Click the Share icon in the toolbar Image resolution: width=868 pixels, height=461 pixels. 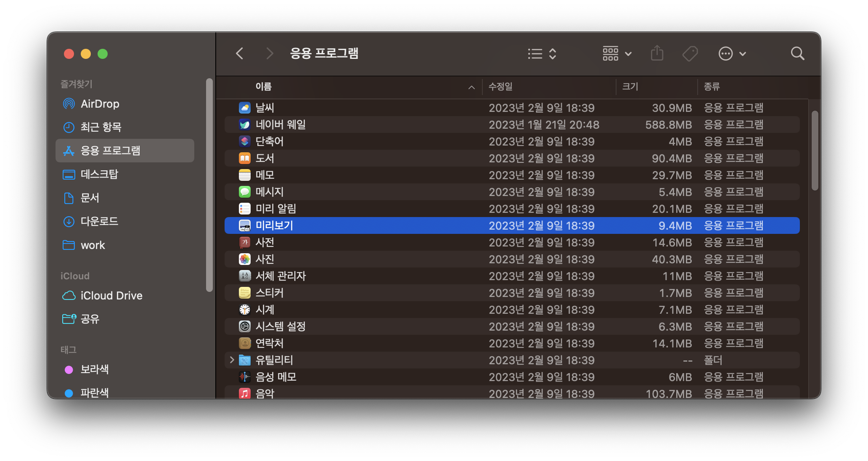pyautogui.click(x=657, y=53)
